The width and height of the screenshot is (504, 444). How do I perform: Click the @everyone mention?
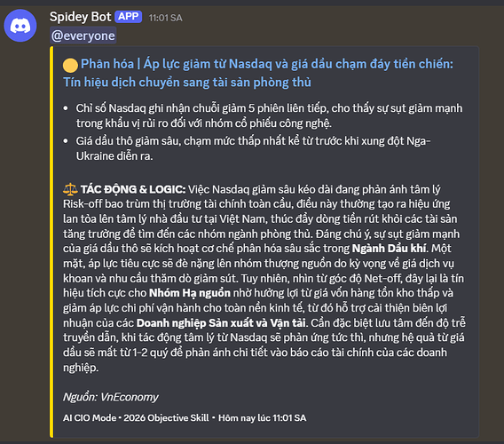(x=83, y=36)
